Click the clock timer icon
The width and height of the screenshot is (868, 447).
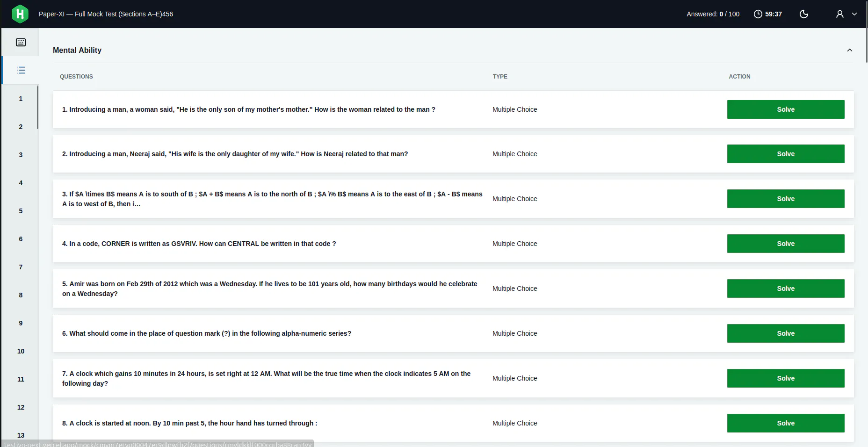point(758,14)
